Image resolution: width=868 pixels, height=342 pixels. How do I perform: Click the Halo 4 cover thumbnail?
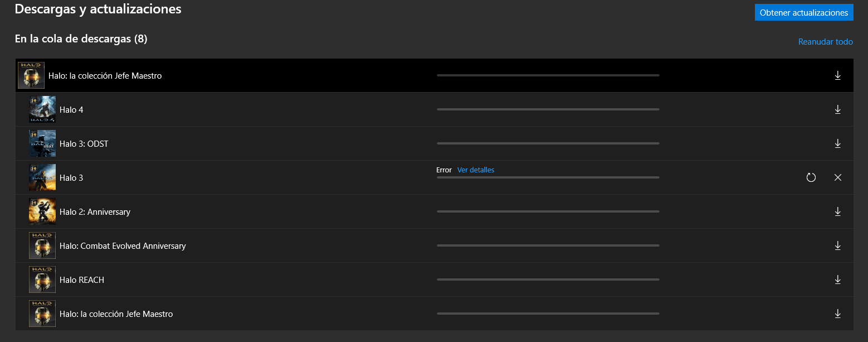42,109
